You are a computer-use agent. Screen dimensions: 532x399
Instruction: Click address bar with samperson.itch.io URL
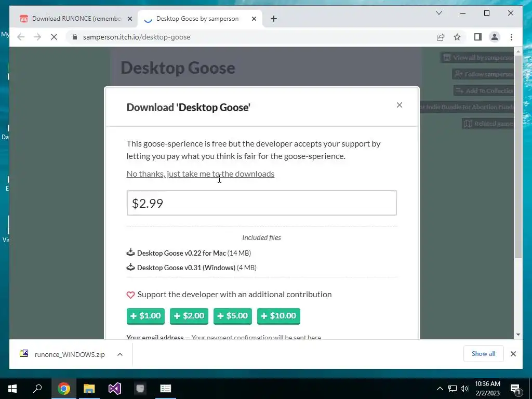250,37
